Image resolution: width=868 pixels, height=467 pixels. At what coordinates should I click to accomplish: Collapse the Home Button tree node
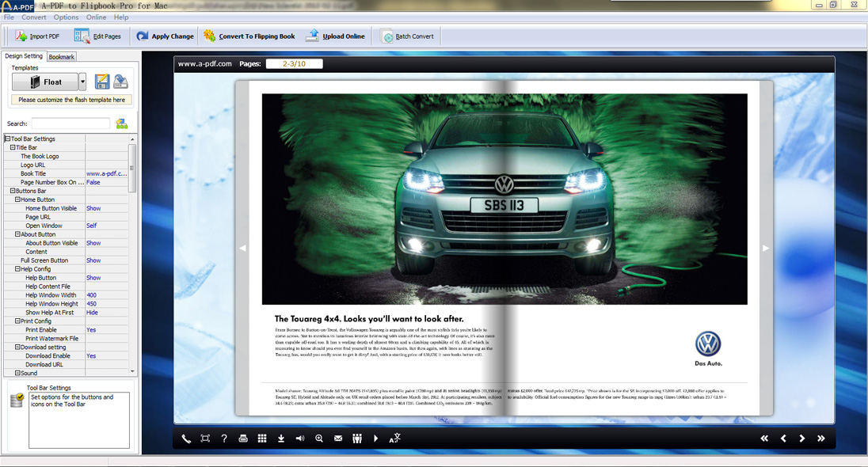17,199
